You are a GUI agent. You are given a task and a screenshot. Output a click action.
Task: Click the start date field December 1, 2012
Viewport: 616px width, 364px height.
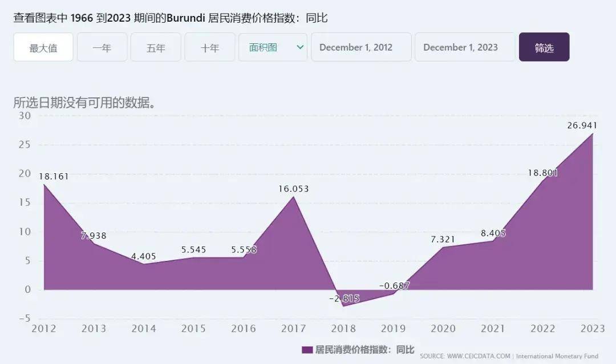click(360, 47)
